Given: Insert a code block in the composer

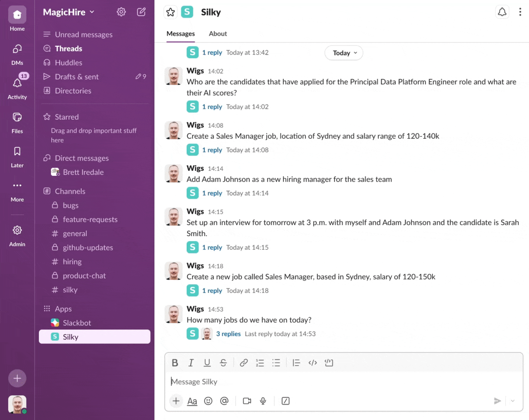Looking at the screenshot, I should 329,362.
